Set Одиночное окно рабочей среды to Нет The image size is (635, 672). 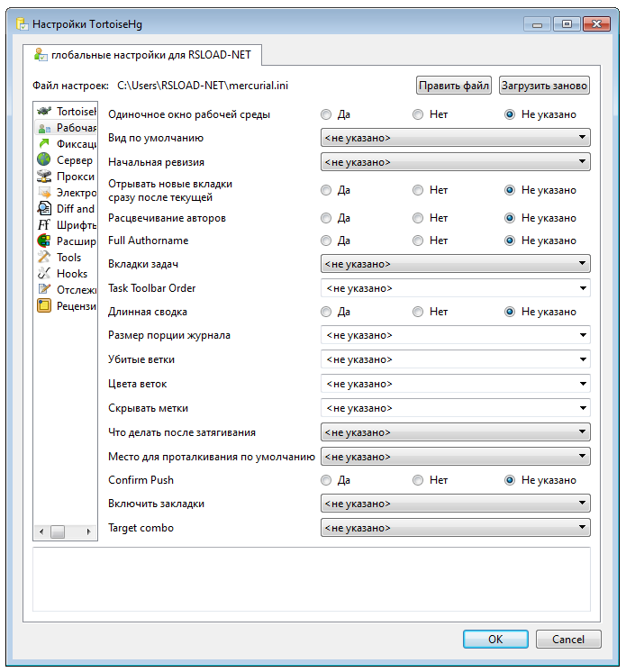[418, 114]
